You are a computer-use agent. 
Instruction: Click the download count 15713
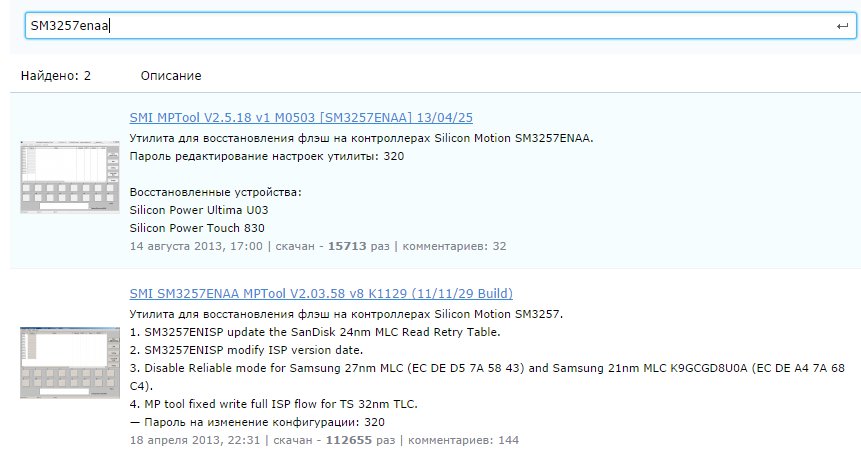(x=347, y=246)
